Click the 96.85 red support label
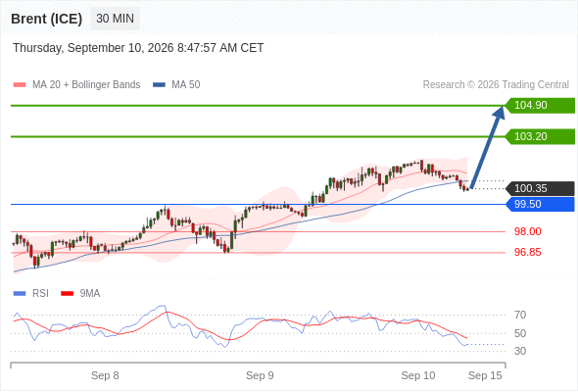Viewport: 578px width, 392px height. [527, 252]
